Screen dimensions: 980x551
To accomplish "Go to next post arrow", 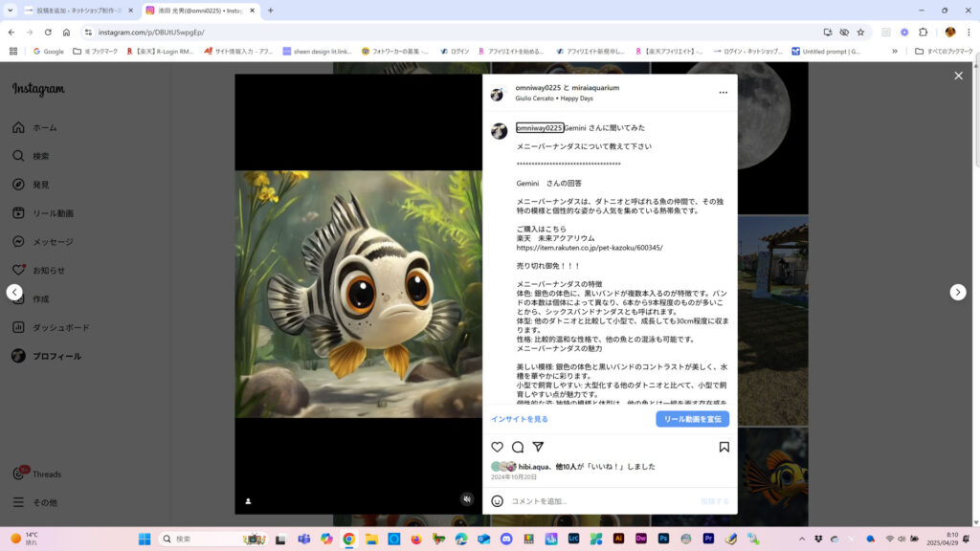I will pyautogui.click(x=957, y=292).
